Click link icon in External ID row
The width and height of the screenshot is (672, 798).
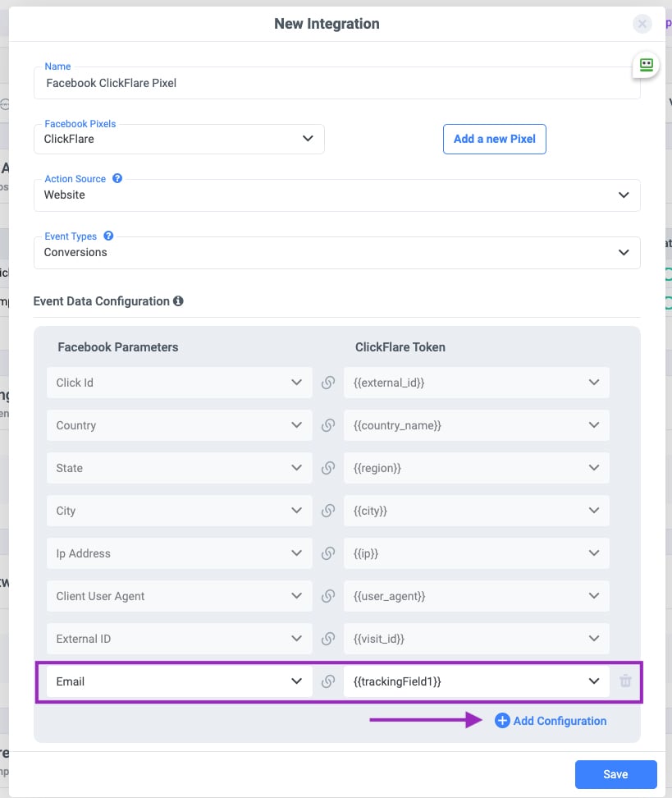tap(328, 640)
